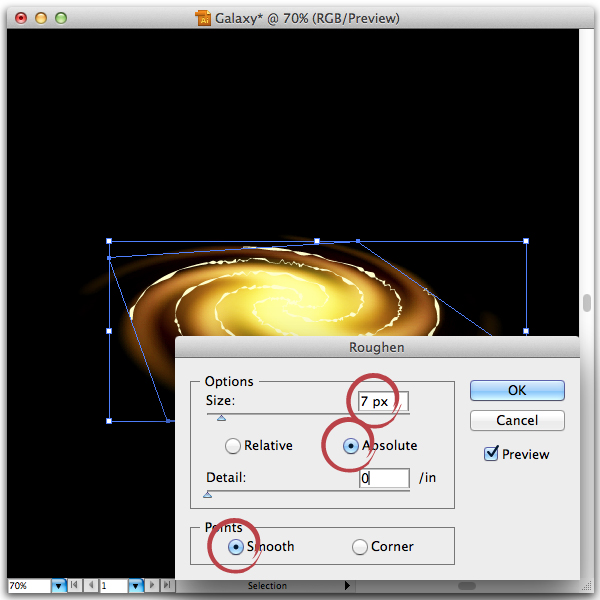Viewport: 600px width, 600px height.
Task: Go to last artboard button
Action: 167,585
